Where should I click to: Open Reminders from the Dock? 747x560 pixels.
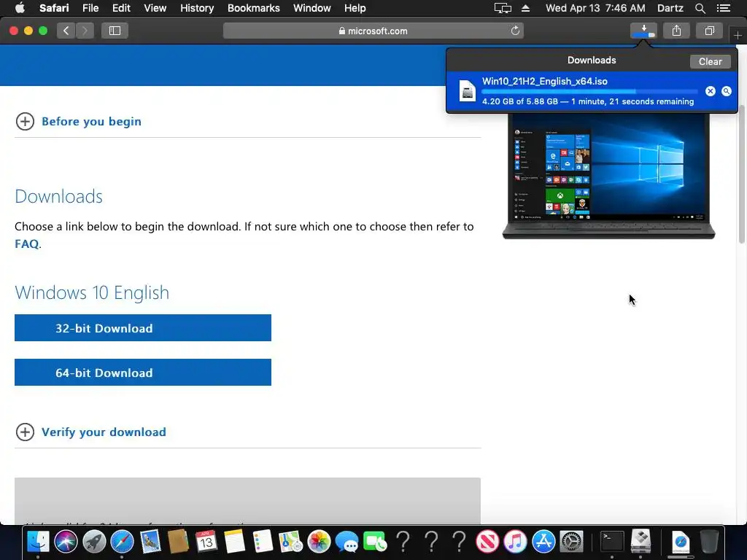point(263,542)
